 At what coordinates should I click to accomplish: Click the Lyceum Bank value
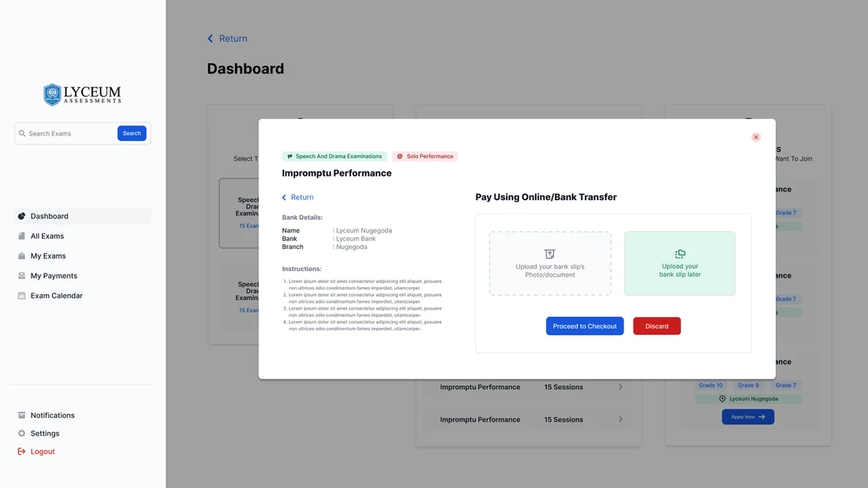point(356,239)
